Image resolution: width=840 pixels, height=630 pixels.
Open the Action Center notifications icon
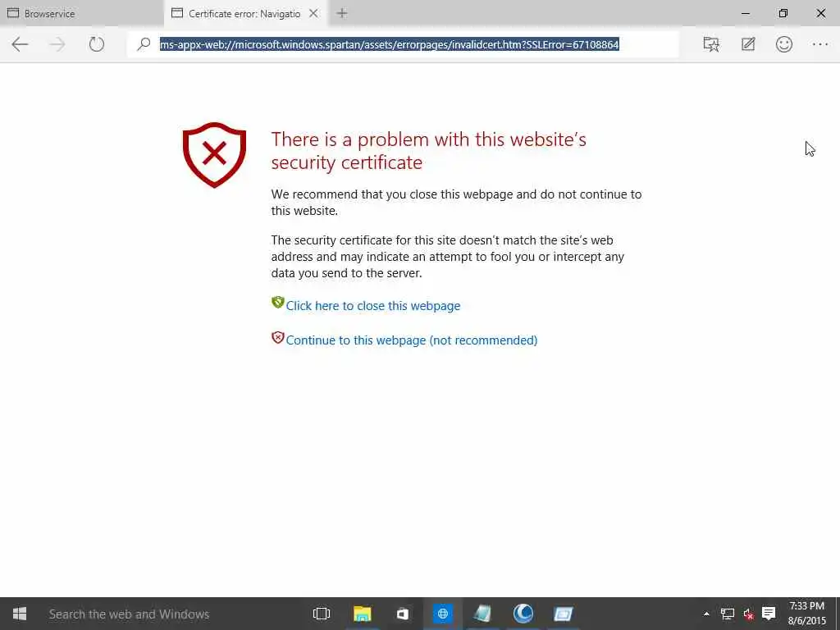click(x=769, y=614)
